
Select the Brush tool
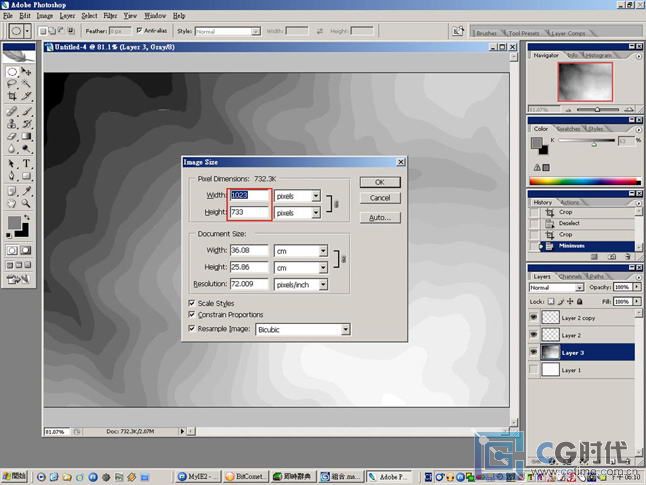tap(26, 111)
